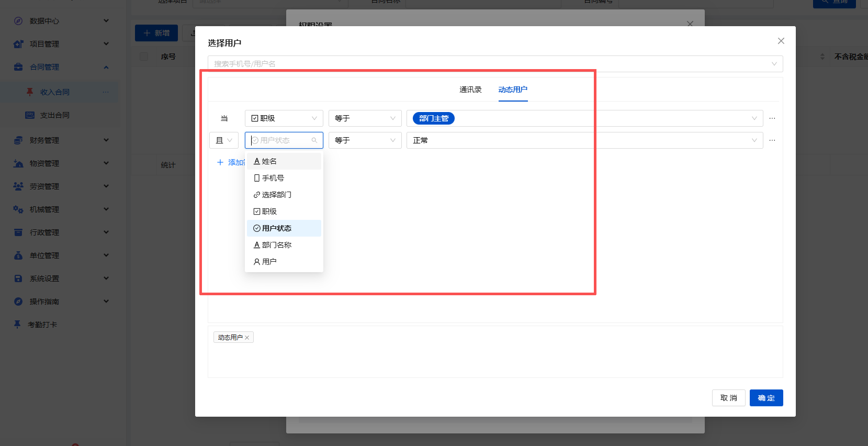Click the 取消 button
Screen dimensions: 868x446
(x=729, y=398)
